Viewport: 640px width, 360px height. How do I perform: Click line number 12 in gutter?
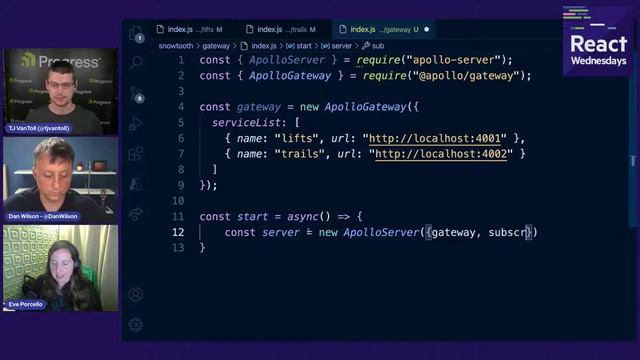(x=178, y=232)
